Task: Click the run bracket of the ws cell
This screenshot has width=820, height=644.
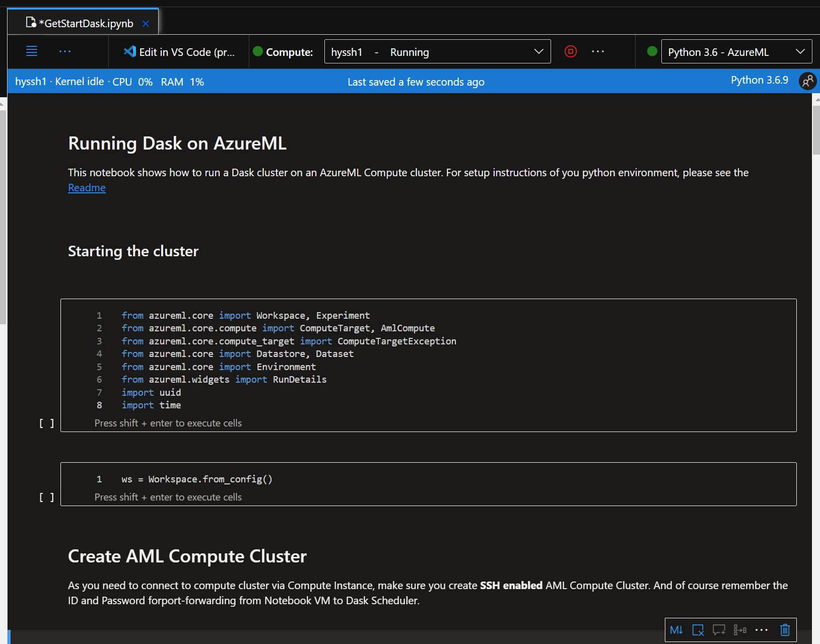Action: pos(47,497)
